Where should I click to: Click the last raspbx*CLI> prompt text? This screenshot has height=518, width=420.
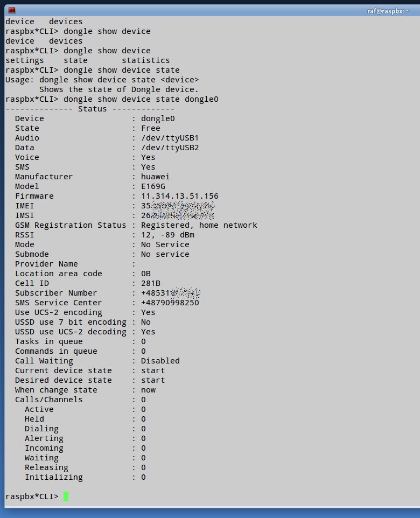tap(32, 496)
